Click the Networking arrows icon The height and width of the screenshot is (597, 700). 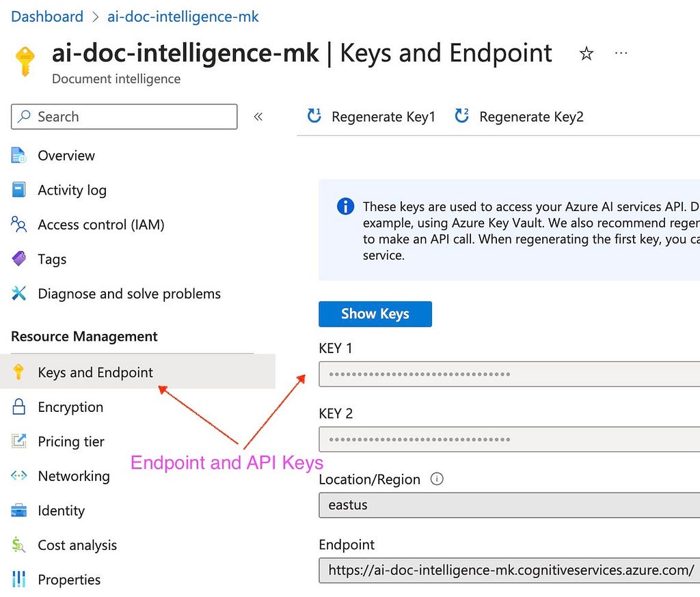coord(18,475)
